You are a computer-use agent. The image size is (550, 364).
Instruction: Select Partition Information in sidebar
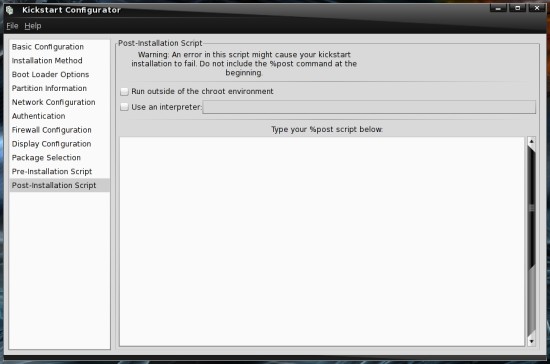59,88
